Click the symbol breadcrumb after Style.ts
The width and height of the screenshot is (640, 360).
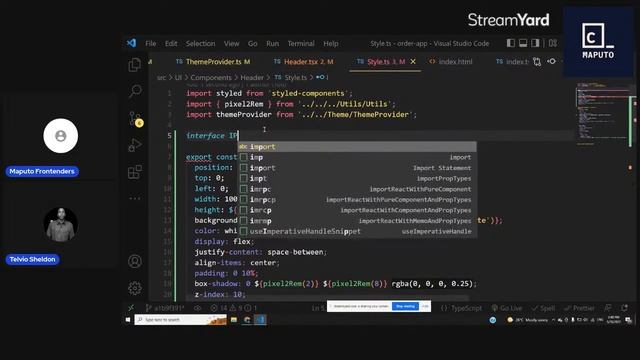click(x=321, y=77)
